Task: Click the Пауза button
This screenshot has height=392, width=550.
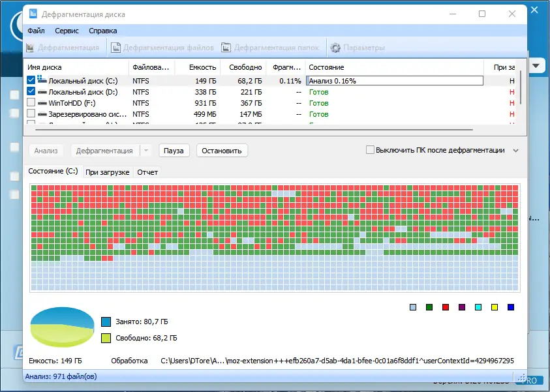Action: (174, 151)
